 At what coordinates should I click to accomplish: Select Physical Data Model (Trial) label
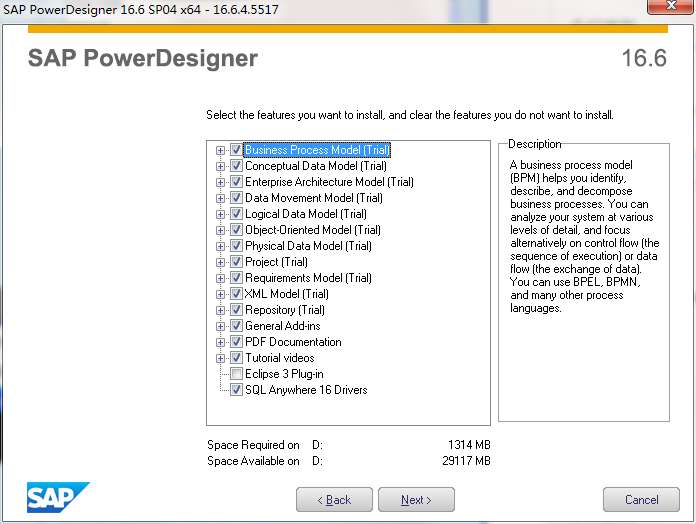[x=308, y=246]
